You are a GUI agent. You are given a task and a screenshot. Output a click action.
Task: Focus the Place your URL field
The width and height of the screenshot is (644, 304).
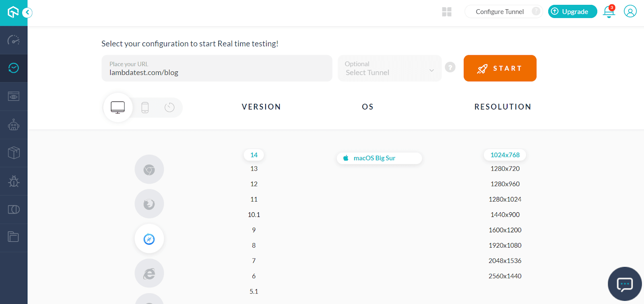[217, 68]
